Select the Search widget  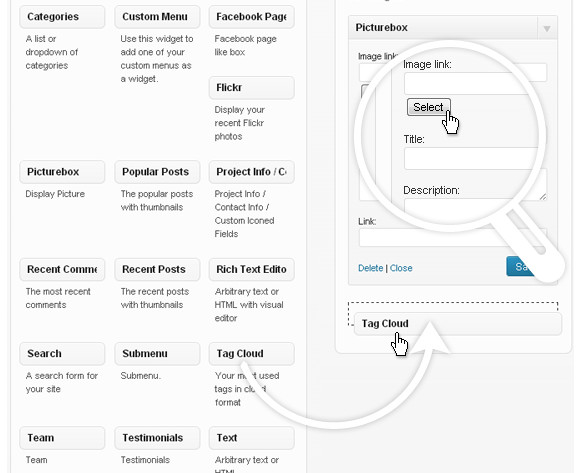tap(62, 353)
